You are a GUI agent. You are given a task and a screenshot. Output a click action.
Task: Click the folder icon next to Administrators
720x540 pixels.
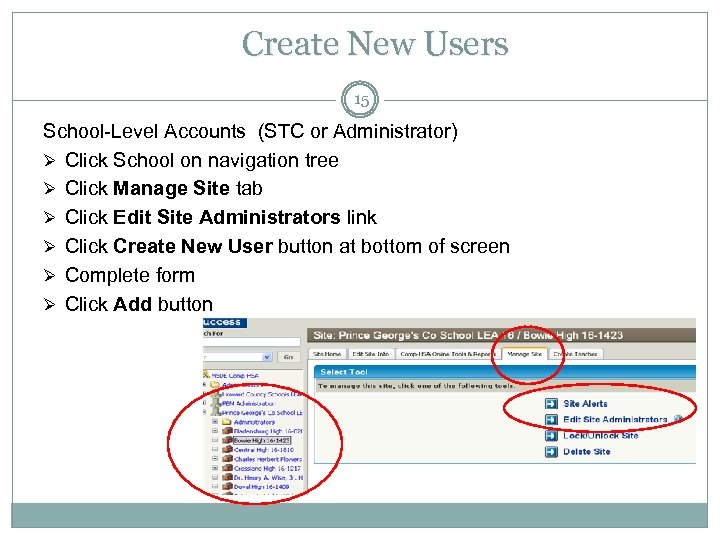[227, 422]
